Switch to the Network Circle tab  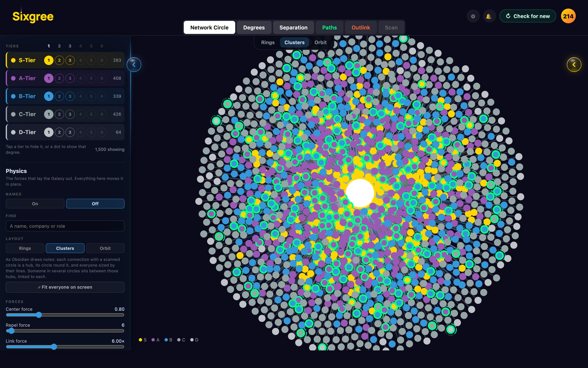point(209,27)
